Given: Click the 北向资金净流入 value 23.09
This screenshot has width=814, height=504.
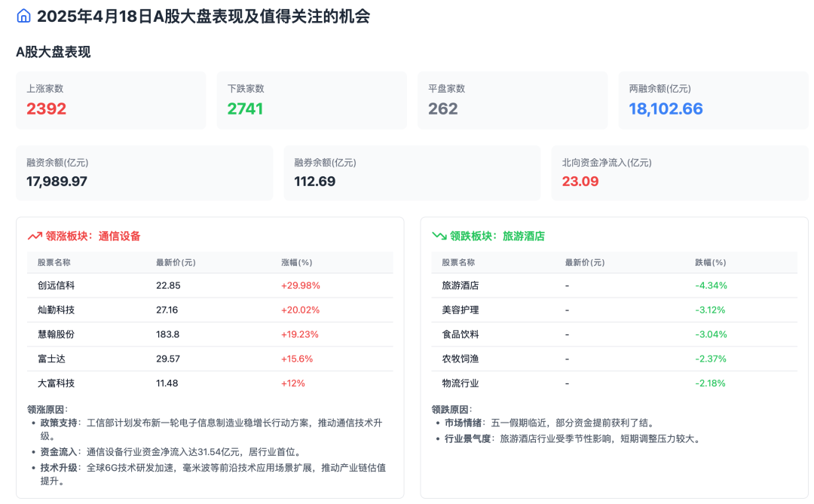Looking at the screenshot, I should coord(580,181).
